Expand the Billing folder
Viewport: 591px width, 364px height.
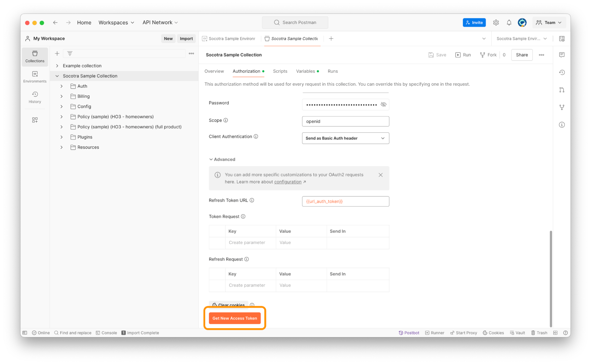click(61, 96)
